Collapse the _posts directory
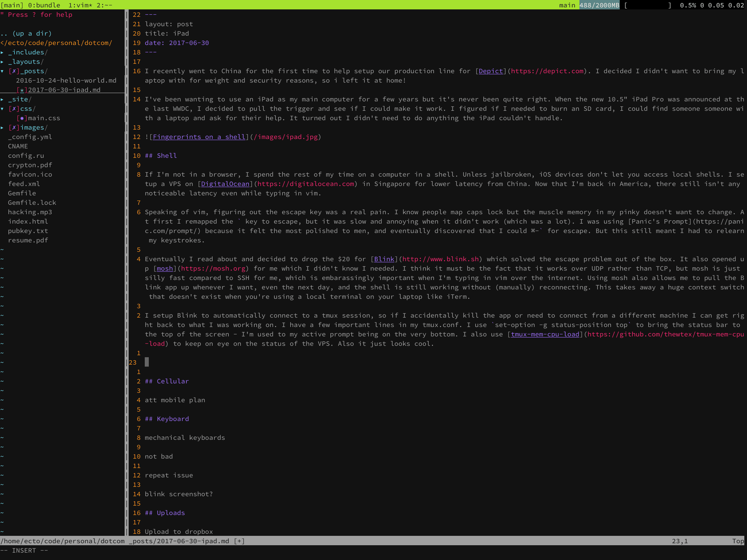Image resolution: width=747 pixels, height=560 pixels. [2, 71]
